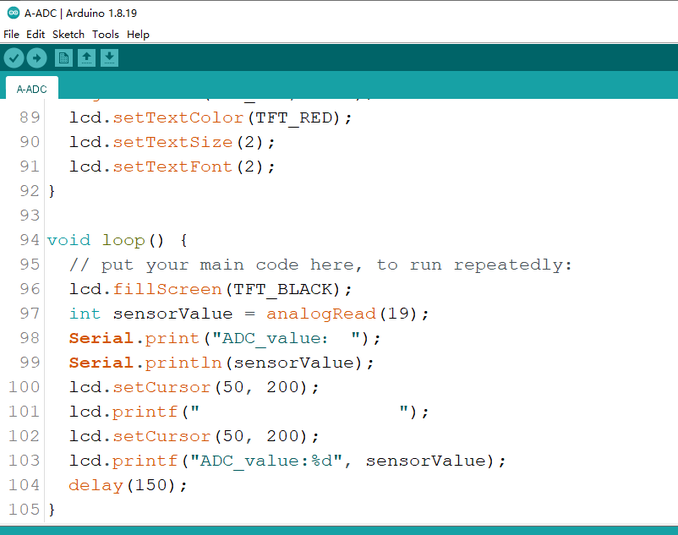This screenshot has width=678, height=535.
Task: Select the A-ADC sketch tab
Action: (x=32, y=89)
